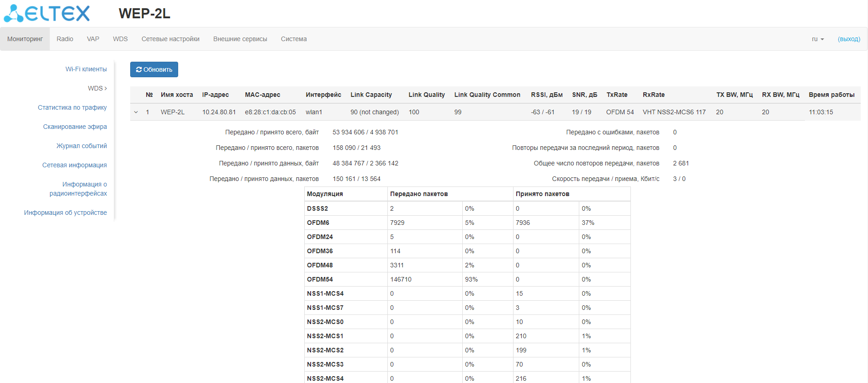Go to Сканирование эфира
The height and width of the screenshot is (383, 868).
75,127
